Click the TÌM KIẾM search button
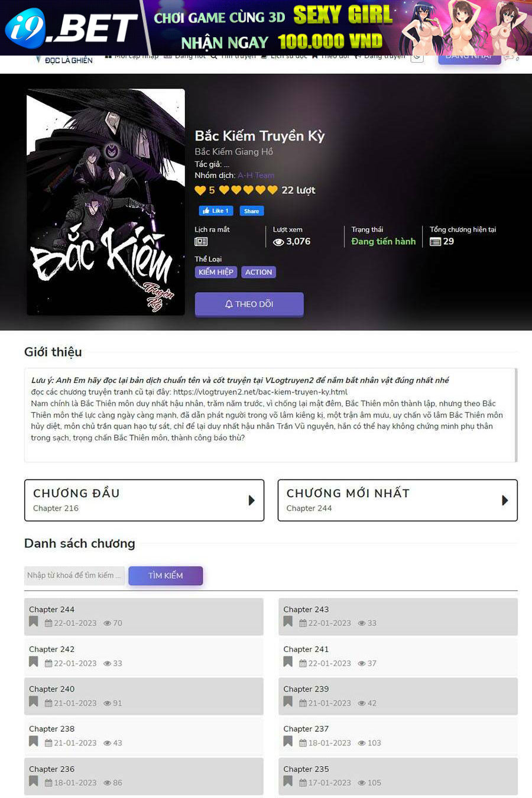 tap(166, 576)
